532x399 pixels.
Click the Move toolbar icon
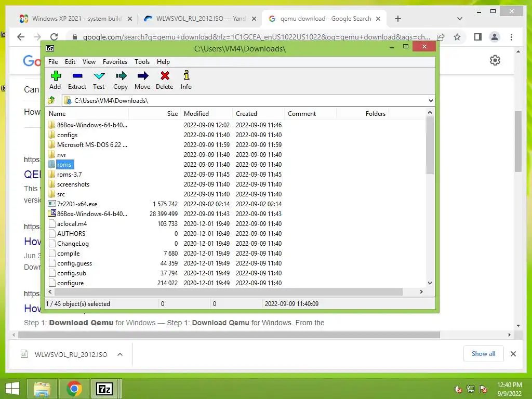pos(142,81)
